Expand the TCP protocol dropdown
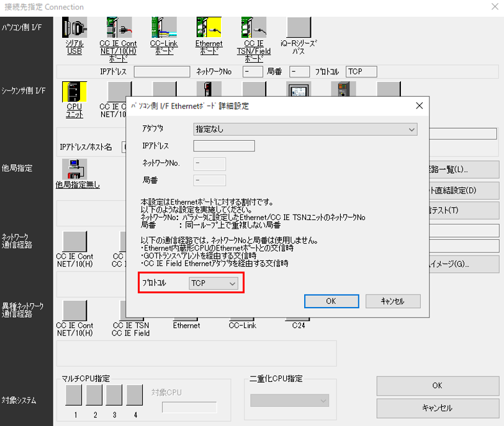This screenshot has height=426, width=504. [214, 283]
